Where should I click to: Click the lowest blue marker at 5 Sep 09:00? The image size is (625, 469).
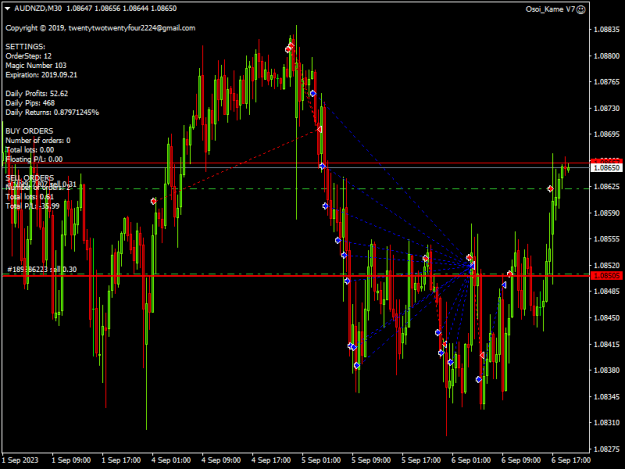[357, 365]
